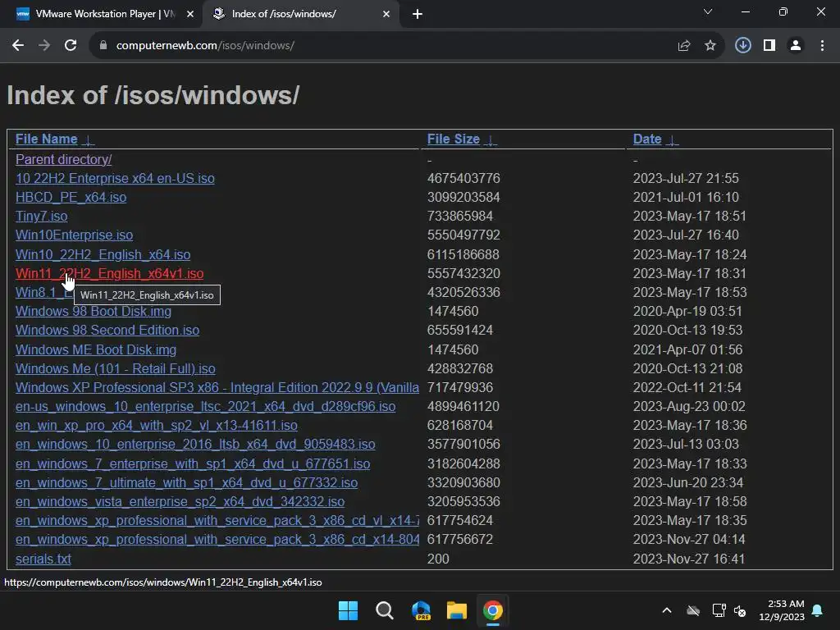Download en_windows_7_ultimate_with_sp1 iso
The height and width of the screenshot is (630, 840).
[x=186, y=482]
